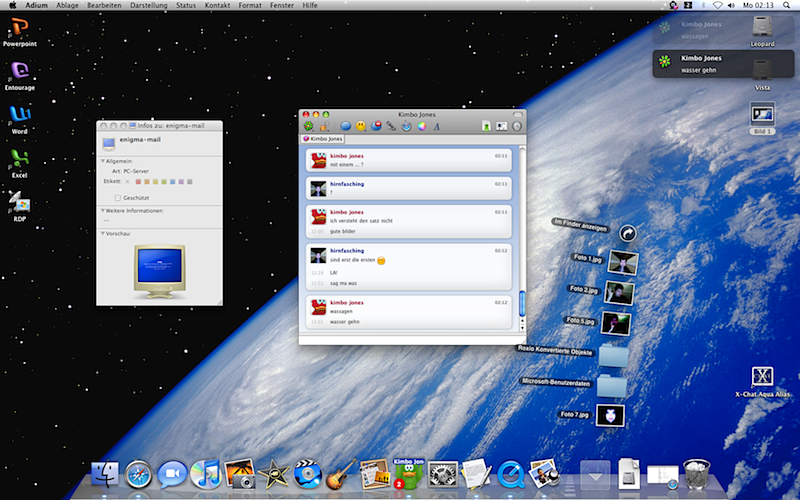Open Finder from the Dock
The image size is (800, 500).
[x=105, y=474]
